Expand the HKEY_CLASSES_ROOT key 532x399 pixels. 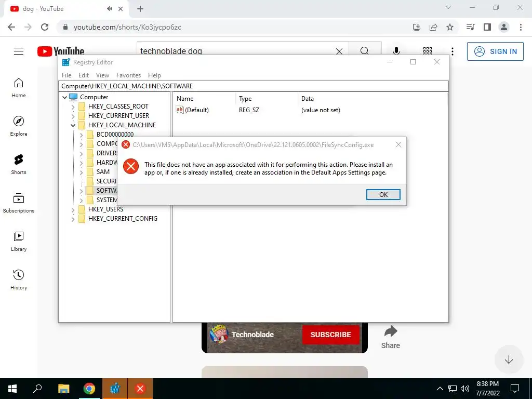[73, 107]
